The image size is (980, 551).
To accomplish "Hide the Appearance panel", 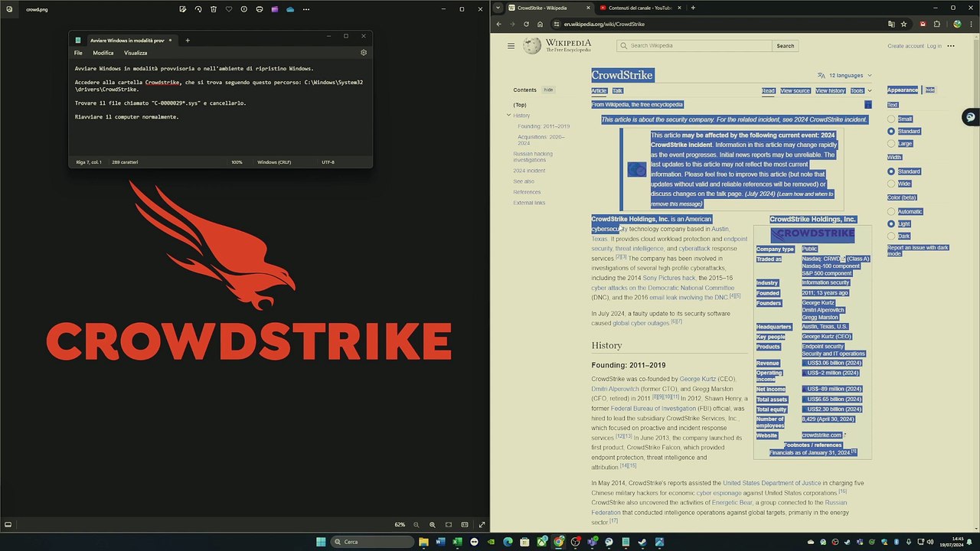I will [x=929, y=90].
